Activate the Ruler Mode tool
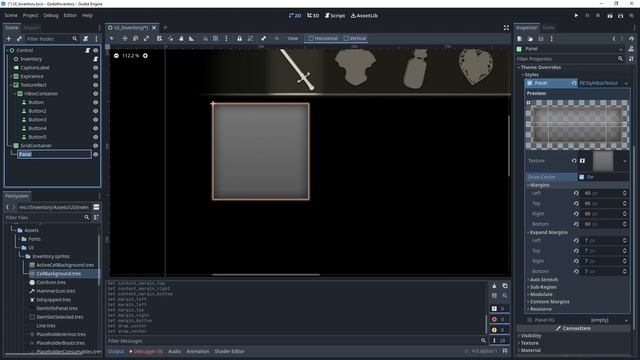Screen dimensions: 640x360 191,38
